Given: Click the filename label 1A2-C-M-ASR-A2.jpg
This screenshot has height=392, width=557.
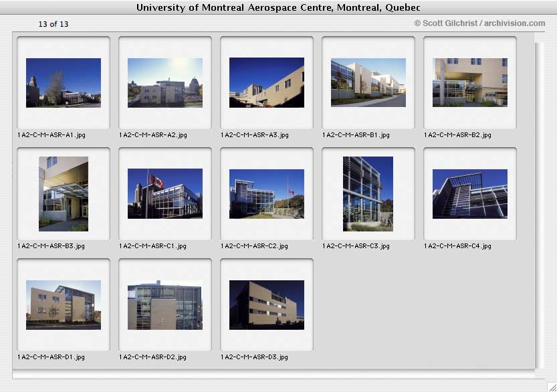Looking at the screenshot, I should (153, 135).
